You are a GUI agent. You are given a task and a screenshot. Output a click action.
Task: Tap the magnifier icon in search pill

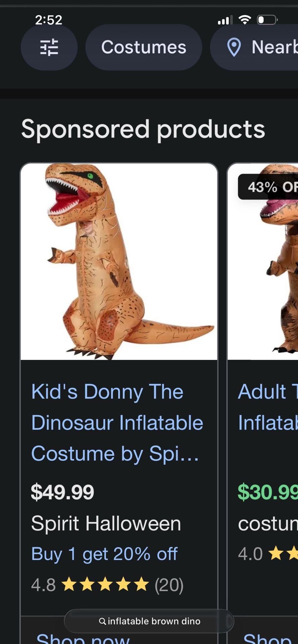coord(102,621)
